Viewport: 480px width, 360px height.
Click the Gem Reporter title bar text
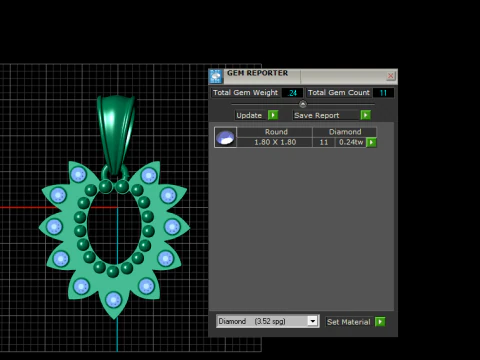[257, 73]
